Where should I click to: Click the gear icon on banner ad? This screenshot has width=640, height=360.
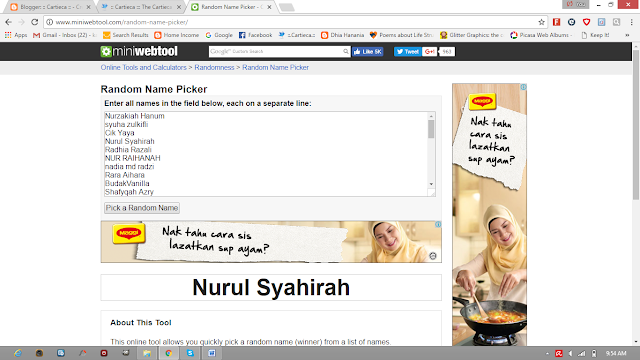pos(433,256)
